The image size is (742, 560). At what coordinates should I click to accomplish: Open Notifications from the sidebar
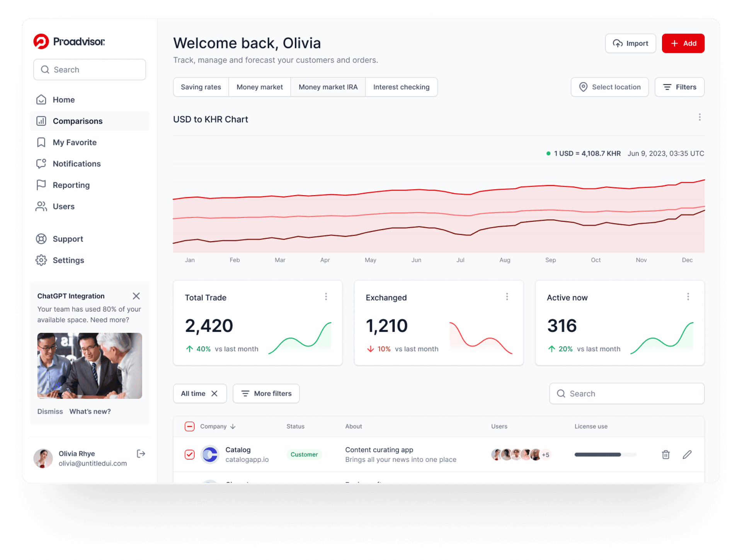point(77,164)
